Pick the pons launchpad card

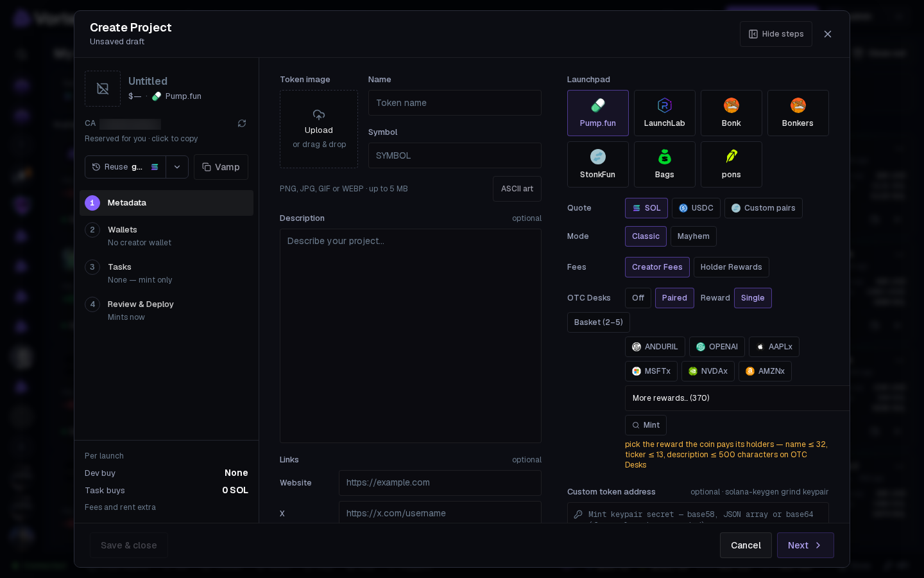(x=732, y=164)
